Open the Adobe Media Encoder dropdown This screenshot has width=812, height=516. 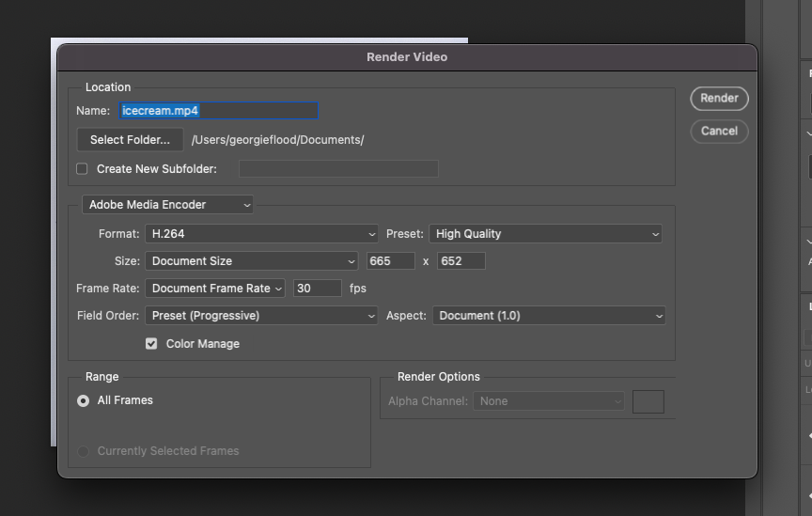167,204
